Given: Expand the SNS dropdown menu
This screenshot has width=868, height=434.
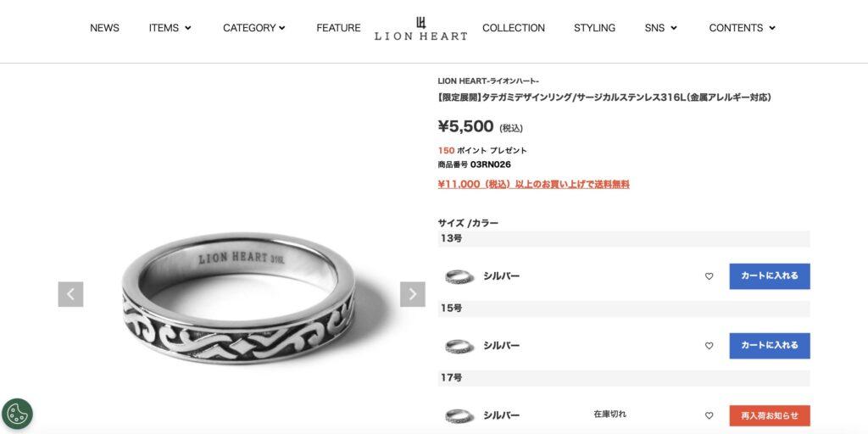Looking at the screenshot, I should (661, 28).
